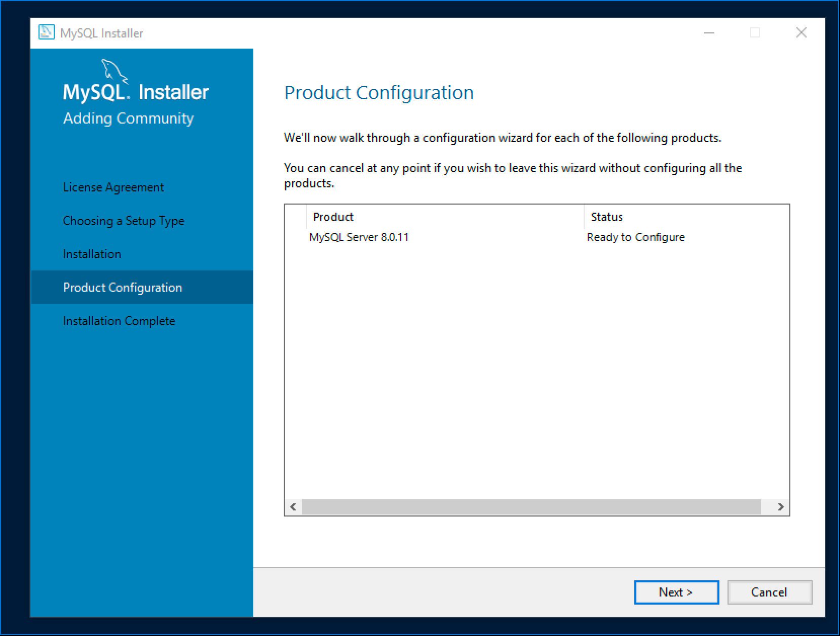Viewport: 840px width, 636px height.
Task: Click the disabled maximize window button
Action: (755, 33)
